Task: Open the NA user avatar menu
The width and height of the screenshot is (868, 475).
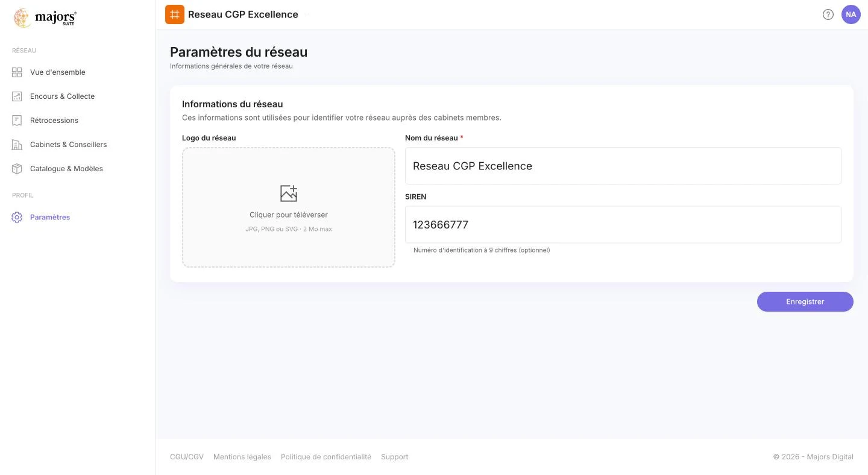Action: click(x=851, y=14)
